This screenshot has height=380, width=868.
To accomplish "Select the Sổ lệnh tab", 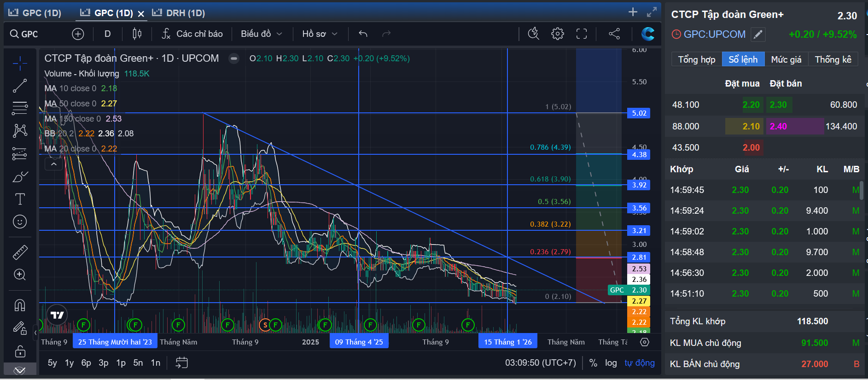I will click(743, 59).
